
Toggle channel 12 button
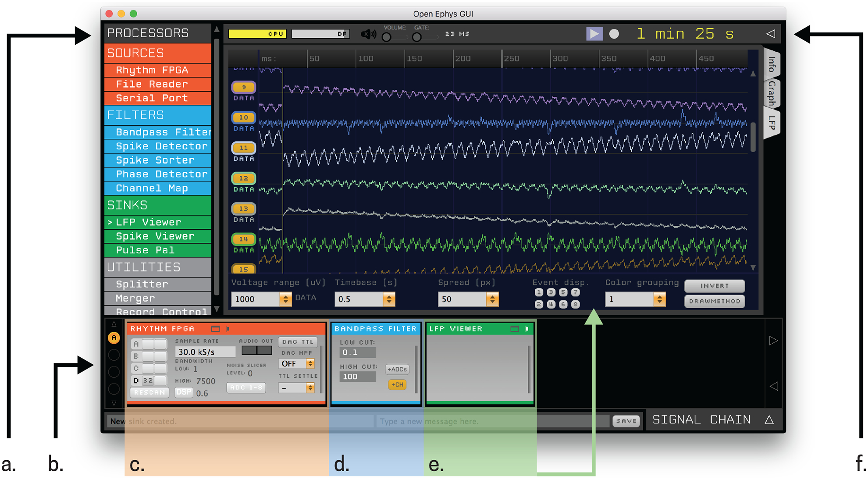(x=244, y=178)
